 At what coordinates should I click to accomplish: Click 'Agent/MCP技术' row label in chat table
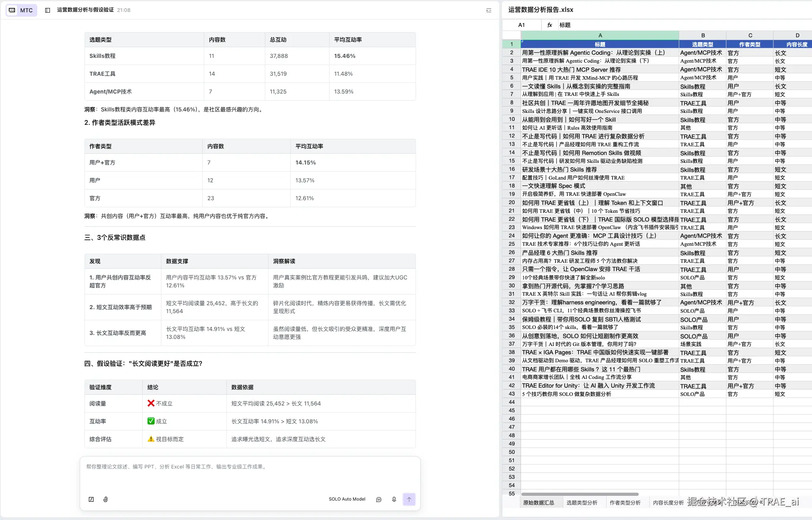[x=110, y=92]
